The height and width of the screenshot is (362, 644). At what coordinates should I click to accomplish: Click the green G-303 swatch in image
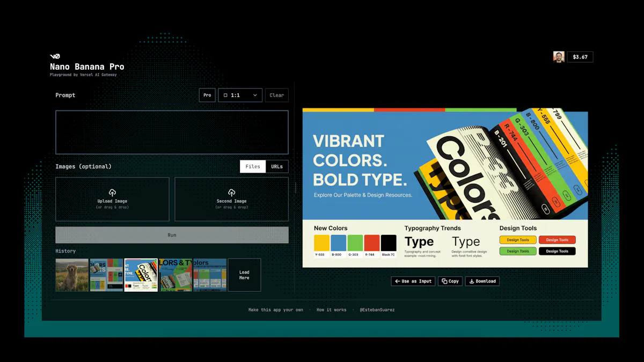tap(355, 242)
